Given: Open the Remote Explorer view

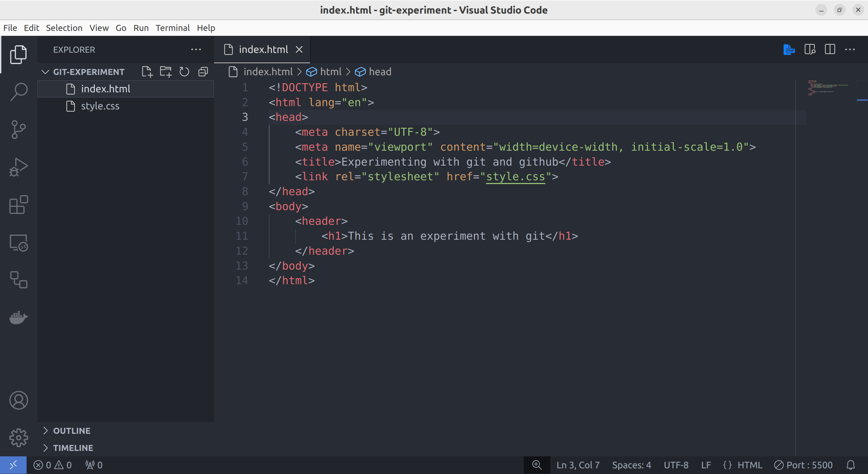Looking at the screenshot, I should (x=18, y=243).
